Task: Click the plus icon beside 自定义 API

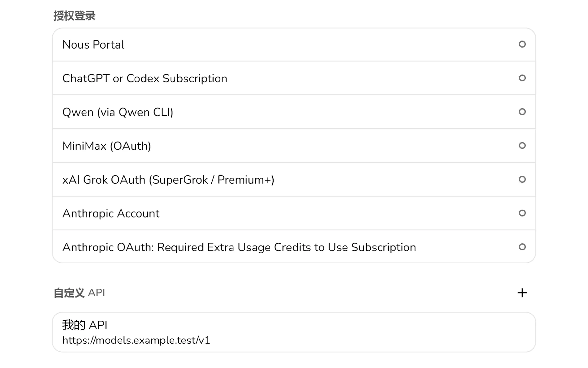Action: point(522,293)
